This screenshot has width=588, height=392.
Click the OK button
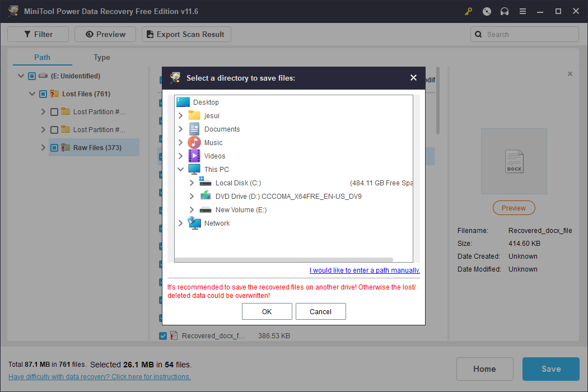[267, 311]
